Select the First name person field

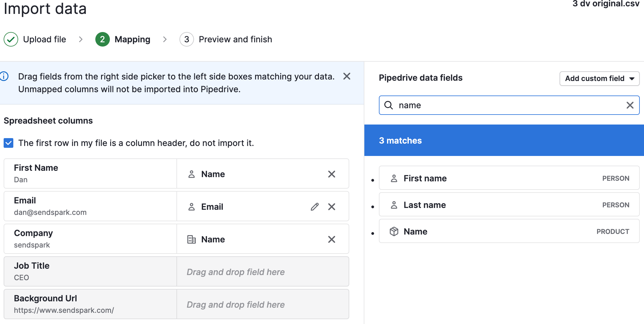click(x=509, y=178)
